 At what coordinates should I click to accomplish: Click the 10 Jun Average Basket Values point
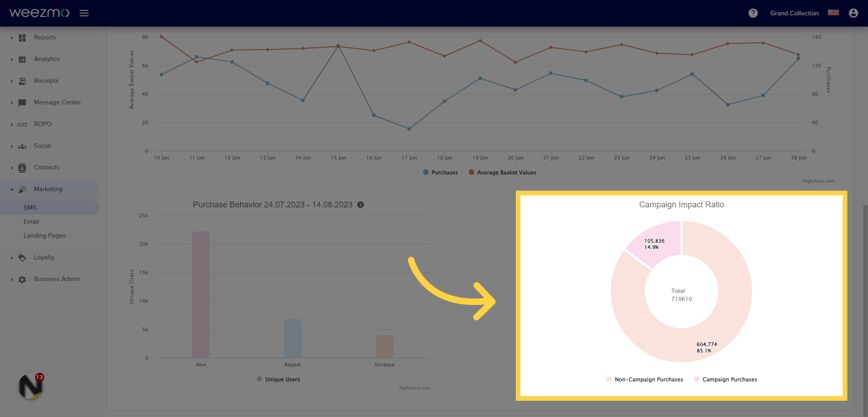pos(161,37)
